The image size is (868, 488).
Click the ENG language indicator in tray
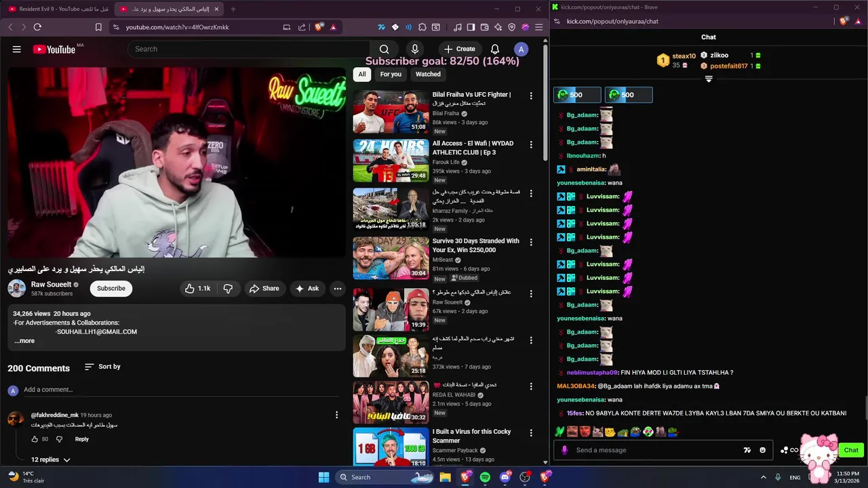pos(795,477)
